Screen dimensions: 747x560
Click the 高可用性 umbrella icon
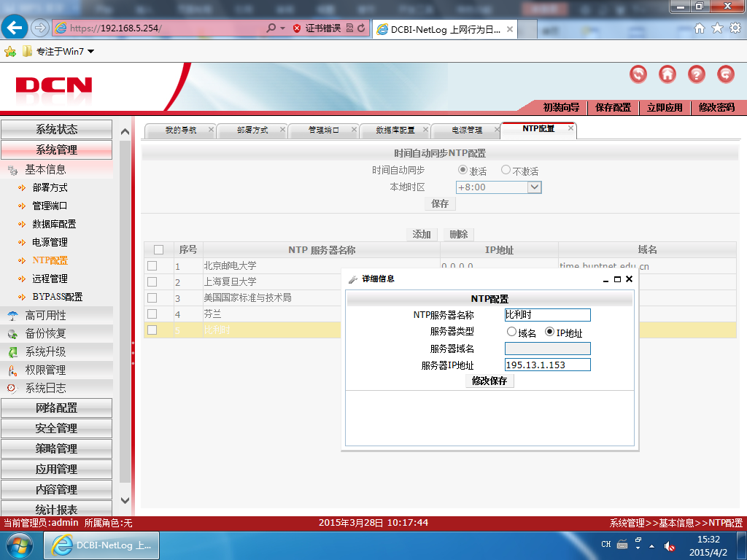(12, 315)
